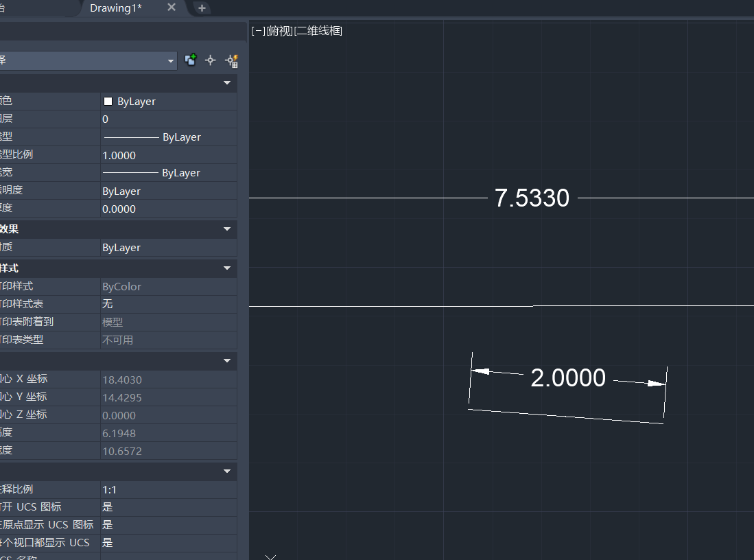Switch to the Drawing1* tab
Viewport: 754px width, 560px height.
[116, 8]
